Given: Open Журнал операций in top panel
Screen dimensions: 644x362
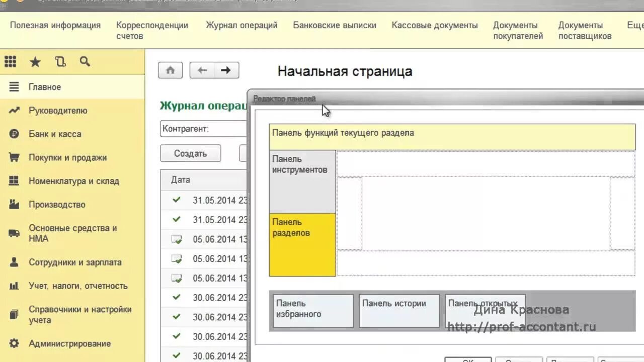Looking at the screenshot, I should (242, 25).
